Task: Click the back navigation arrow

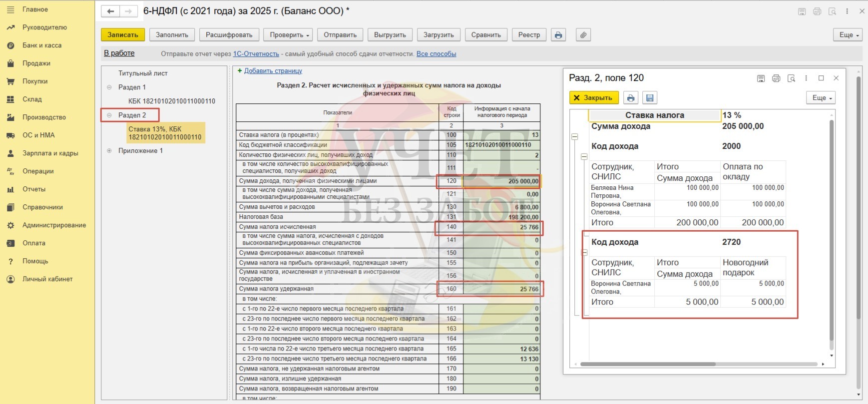Action: [110, 11]
